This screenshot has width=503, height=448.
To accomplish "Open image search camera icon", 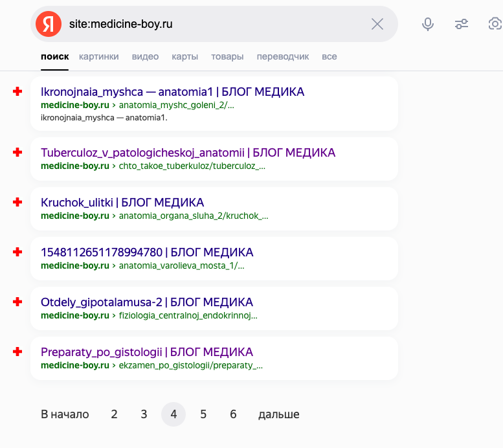I will (495, 24).
